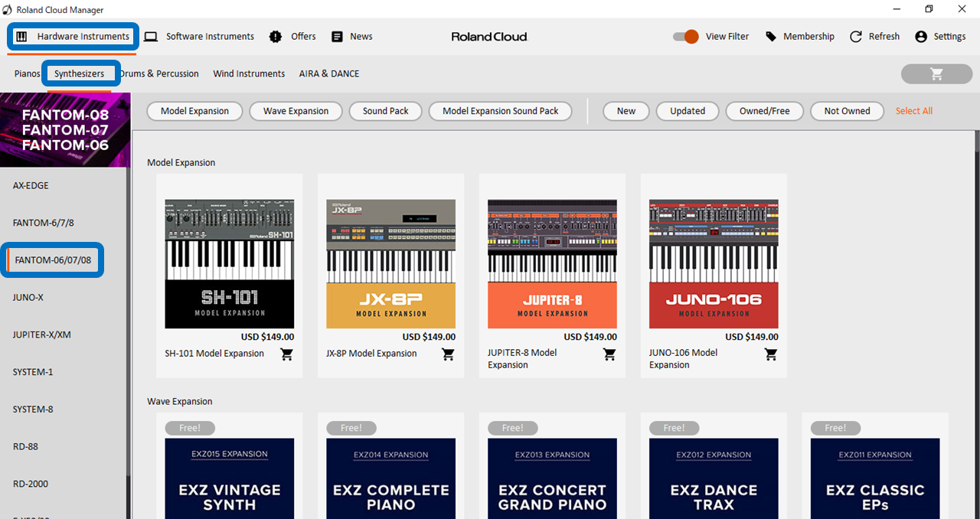Image resolution: width=980 pixels, height=519 pixels.
Task: Toggle the Updated filter
Action: 688,111
